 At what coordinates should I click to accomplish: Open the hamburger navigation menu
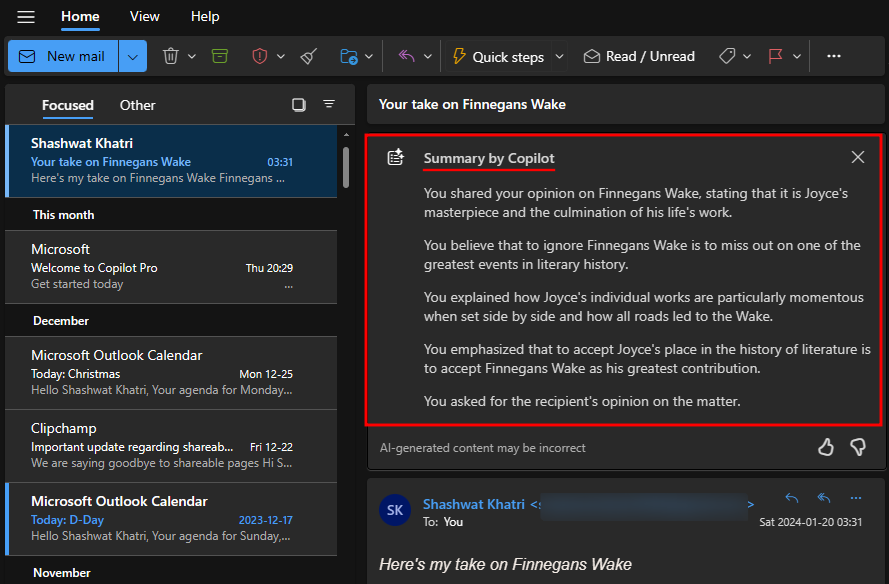point(26,17)
